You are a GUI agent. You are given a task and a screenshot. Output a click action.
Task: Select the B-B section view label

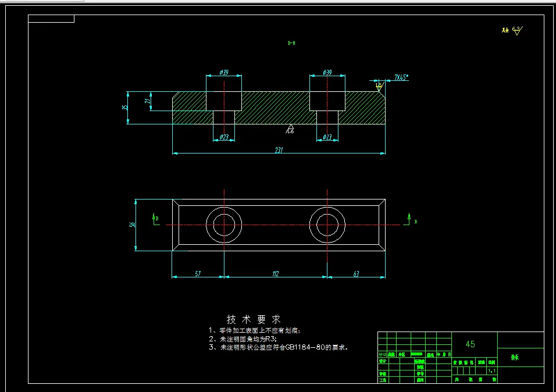click(x=291, y=43)
